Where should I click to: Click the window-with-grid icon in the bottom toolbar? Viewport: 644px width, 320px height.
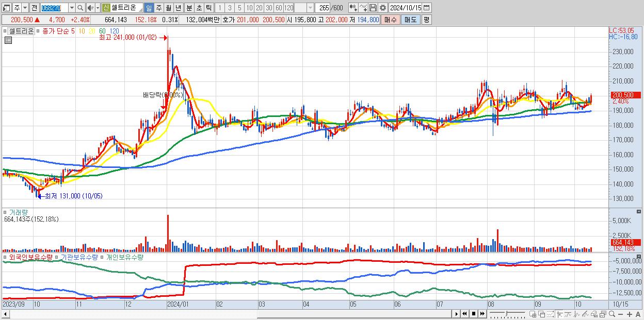[x=533, y=314]
